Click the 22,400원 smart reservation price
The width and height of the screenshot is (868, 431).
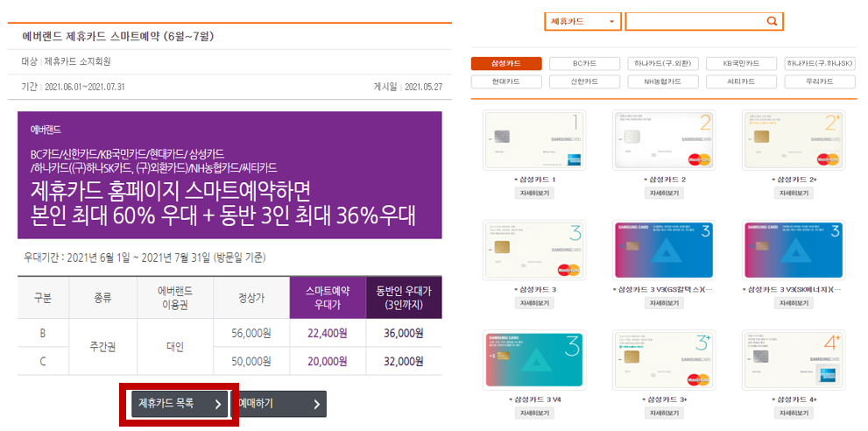click(x=328, y=333)
